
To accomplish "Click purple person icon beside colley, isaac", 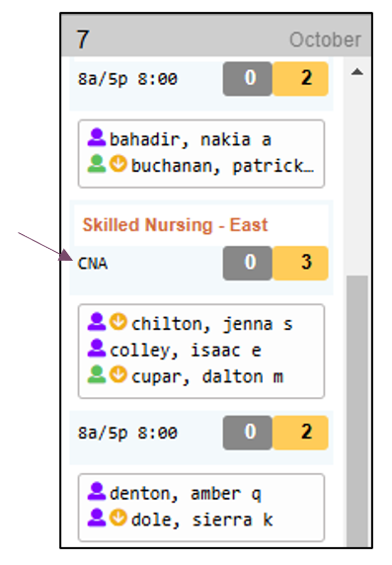I will pyautogui.click(x=96, y=348).
